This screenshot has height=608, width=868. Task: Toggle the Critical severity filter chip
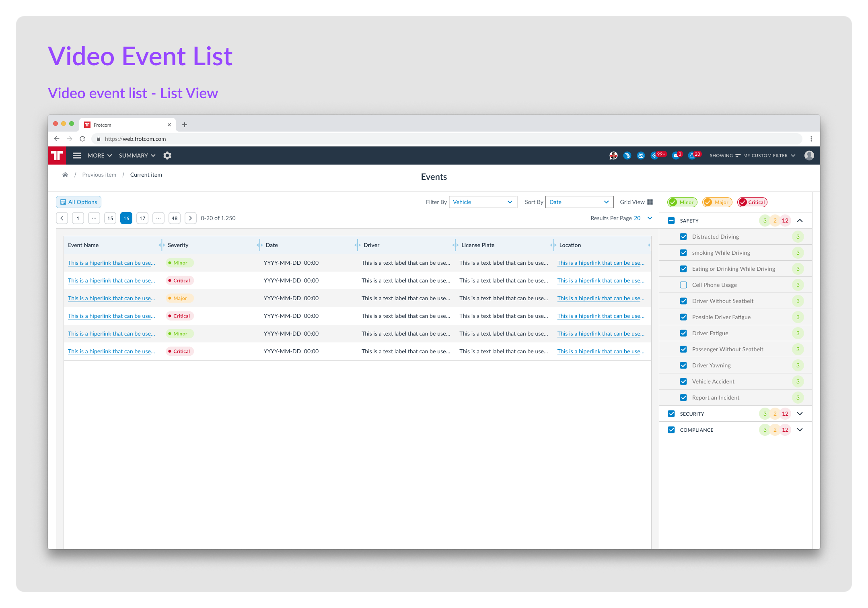click(752, 202)
